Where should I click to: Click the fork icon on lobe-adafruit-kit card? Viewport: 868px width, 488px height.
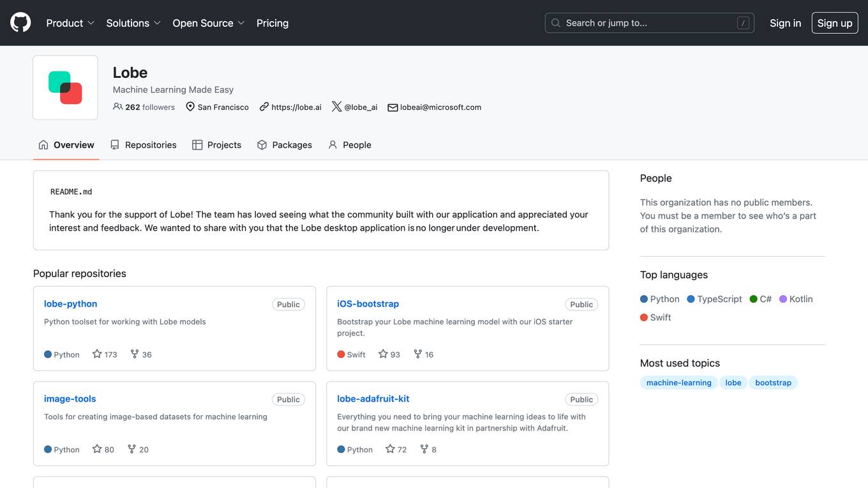[424, 449]
